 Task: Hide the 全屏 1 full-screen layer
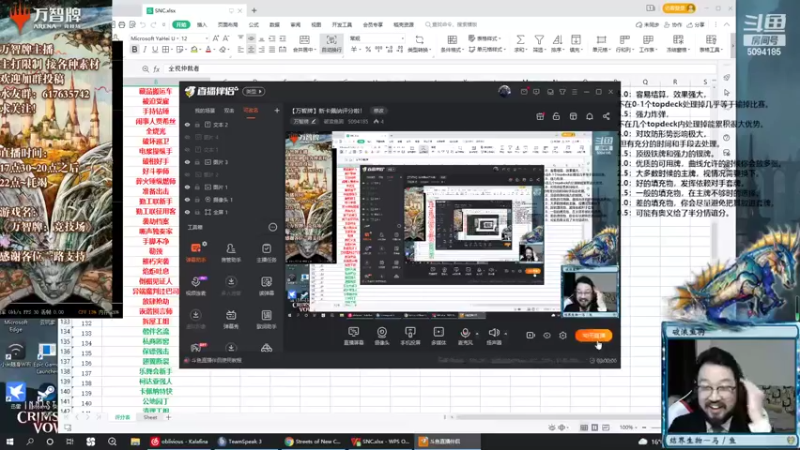tap(187, 212)
